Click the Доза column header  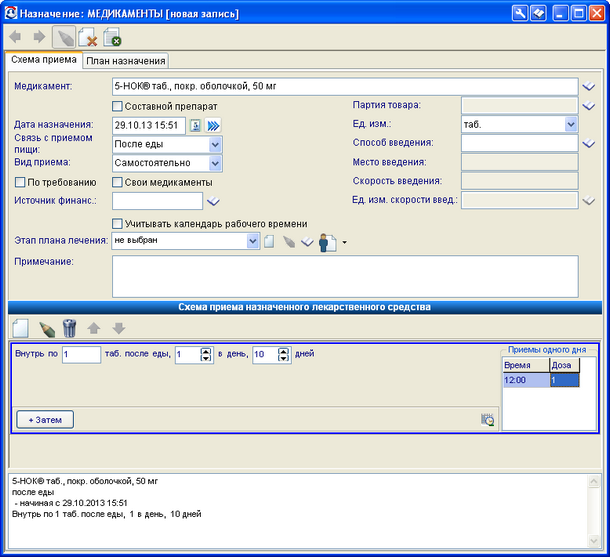564,365
